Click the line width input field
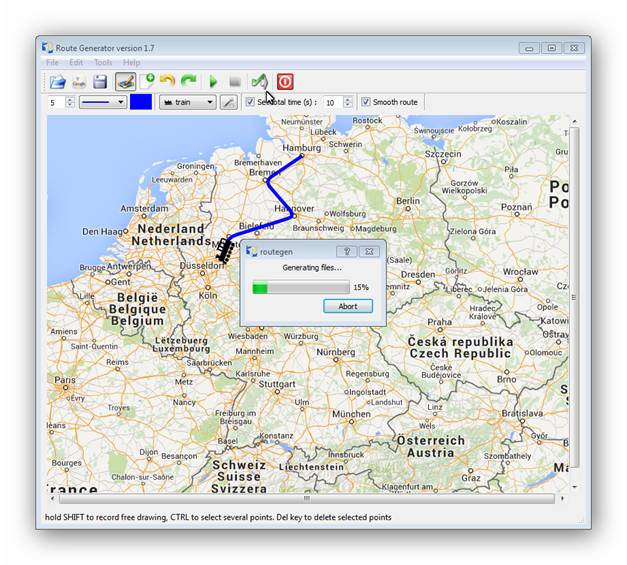 point(57,103)
